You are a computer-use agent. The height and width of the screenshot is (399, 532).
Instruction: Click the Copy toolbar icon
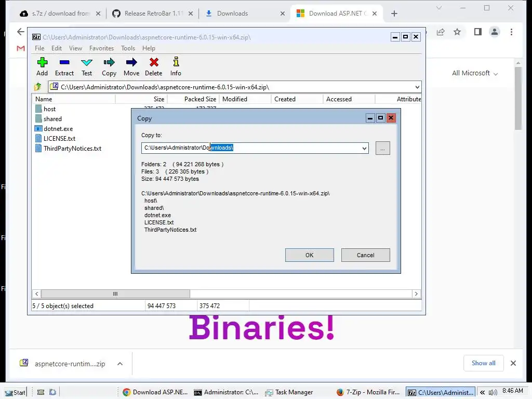[x=109, y=66]
